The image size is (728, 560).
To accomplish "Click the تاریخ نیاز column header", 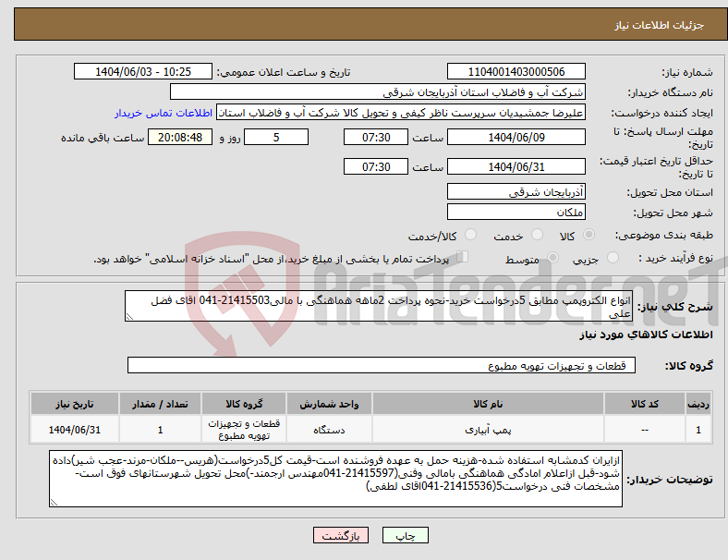I will [x=75, y=404].
